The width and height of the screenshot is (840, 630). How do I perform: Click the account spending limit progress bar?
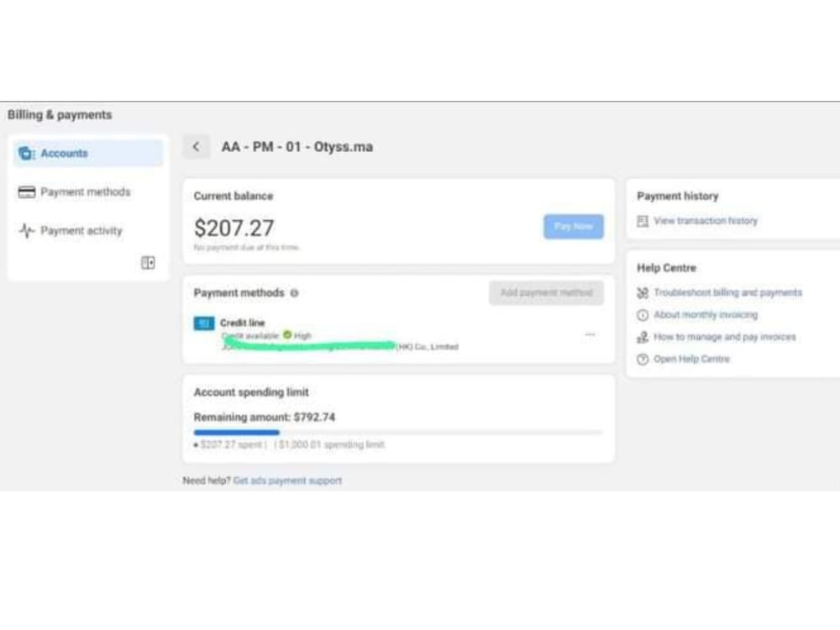(398, 432)
